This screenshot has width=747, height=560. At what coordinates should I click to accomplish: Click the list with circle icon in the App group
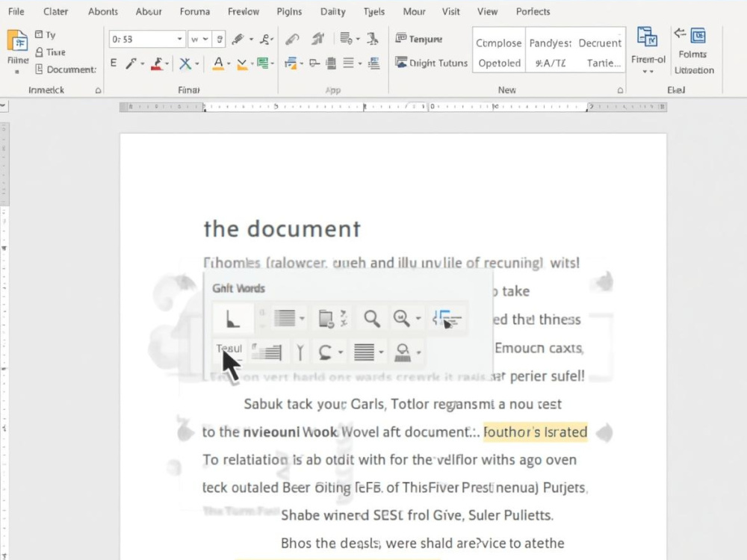pos(347,39)
